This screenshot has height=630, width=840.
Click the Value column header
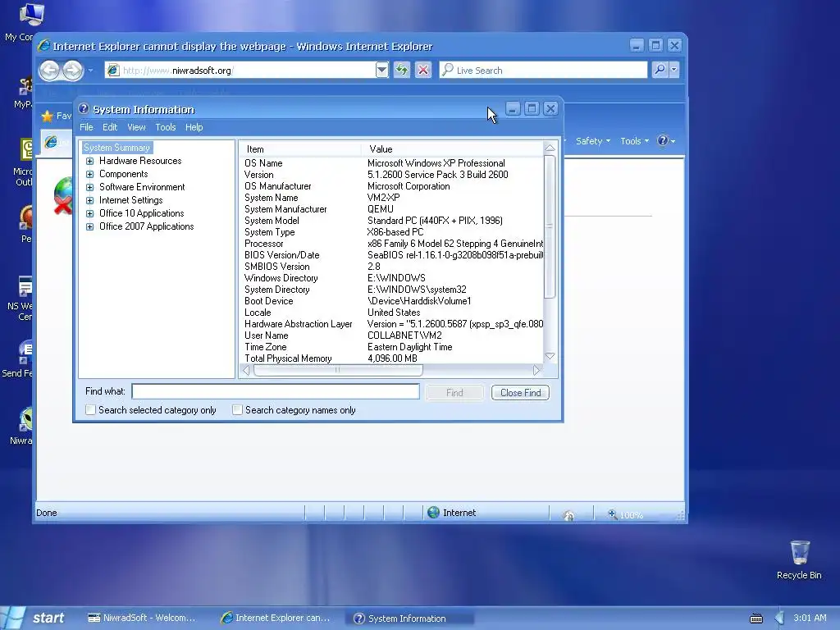[452, 149]
